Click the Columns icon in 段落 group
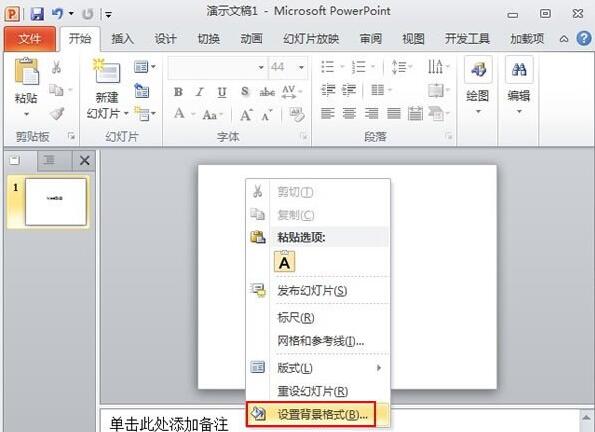 (x=377, y=90)
